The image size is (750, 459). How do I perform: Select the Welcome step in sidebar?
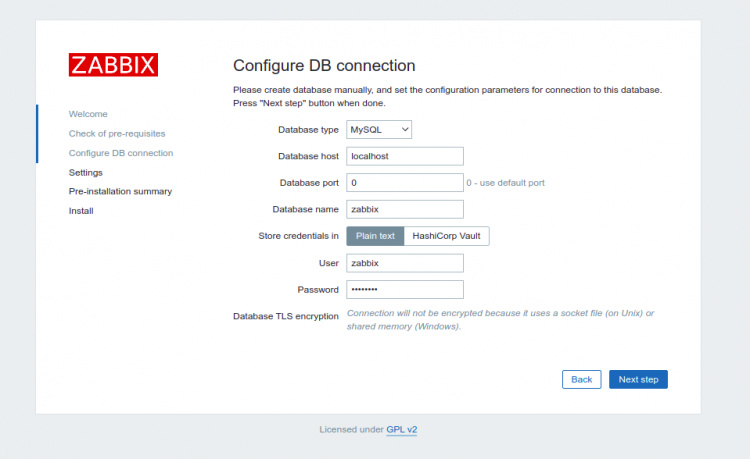tap(88, 114)
